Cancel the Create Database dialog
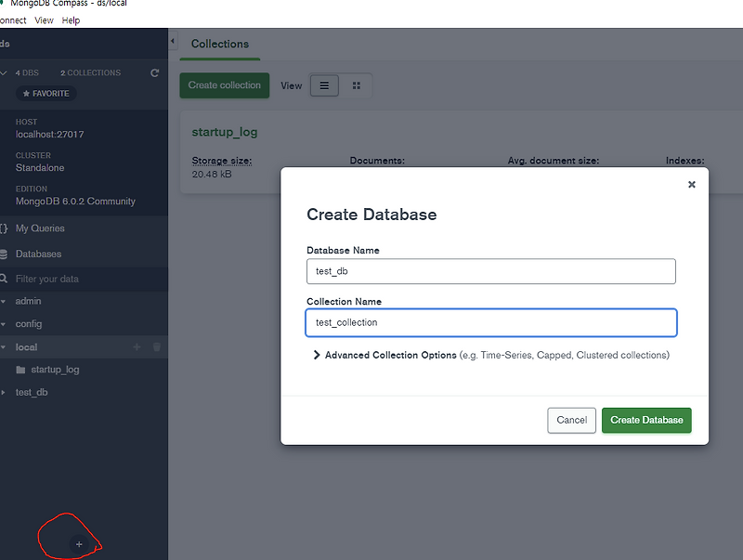743x560 pixels. pyautogui.click(x=571, y=421)
